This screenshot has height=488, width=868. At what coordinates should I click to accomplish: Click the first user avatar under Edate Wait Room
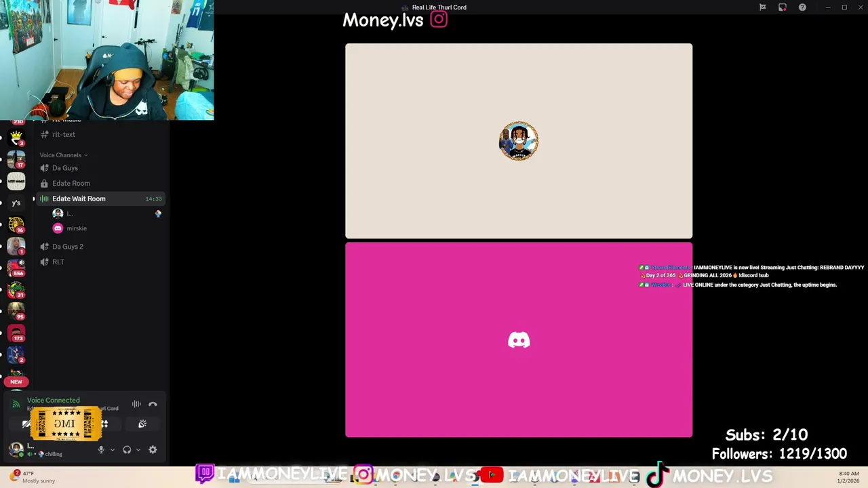click(x=58, y=213)
